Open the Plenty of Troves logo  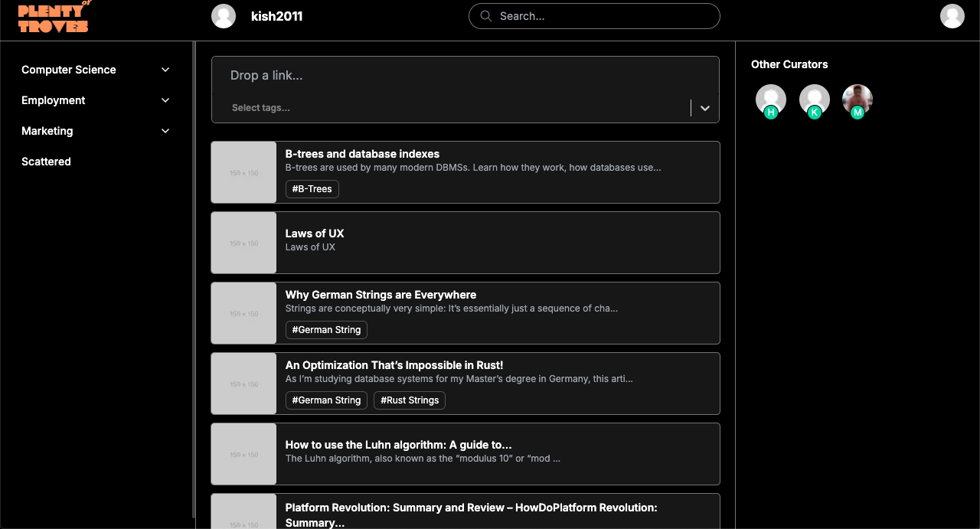tap(54, 17)
